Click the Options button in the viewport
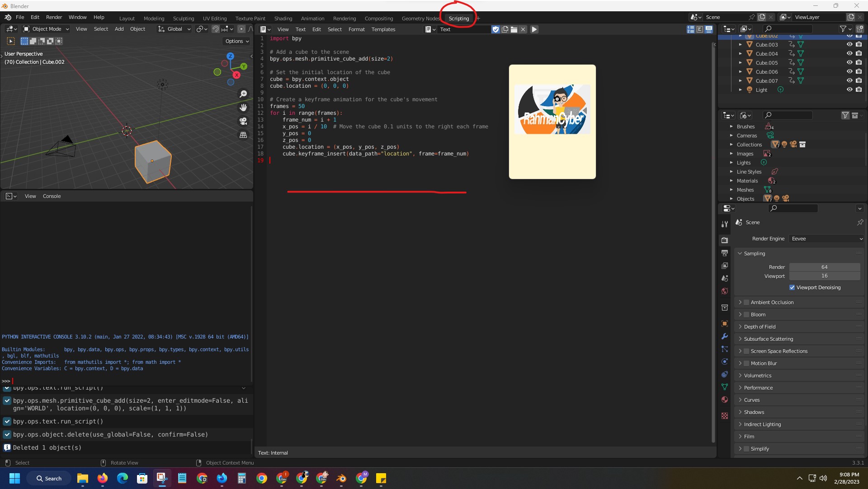 pyautogui.click(x=237, y=41)
